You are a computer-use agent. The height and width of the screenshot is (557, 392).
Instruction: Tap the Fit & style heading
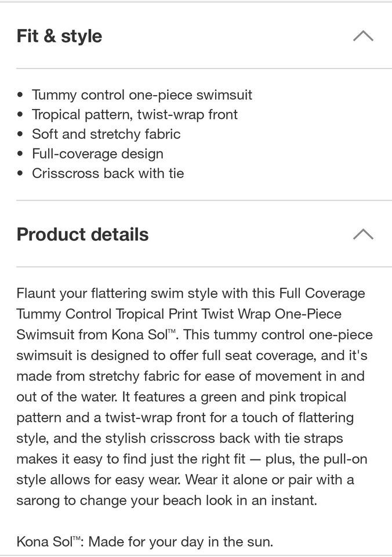(59, 36)
